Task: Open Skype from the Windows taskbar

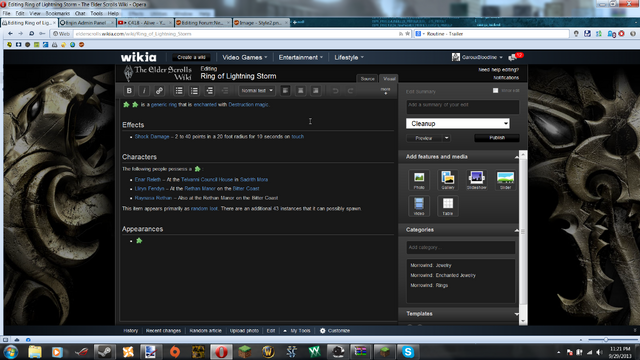Action: coord(408,351)
